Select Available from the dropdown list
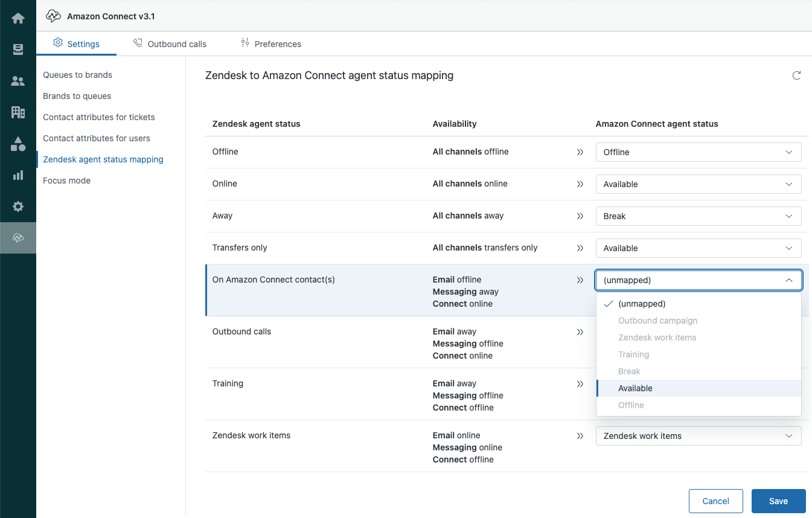The image size is (812, 518). [x=635, y=388]
